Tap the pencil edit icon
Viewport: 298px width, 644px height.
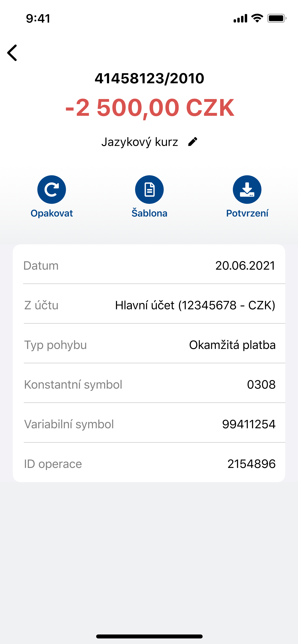coord(193,142)
